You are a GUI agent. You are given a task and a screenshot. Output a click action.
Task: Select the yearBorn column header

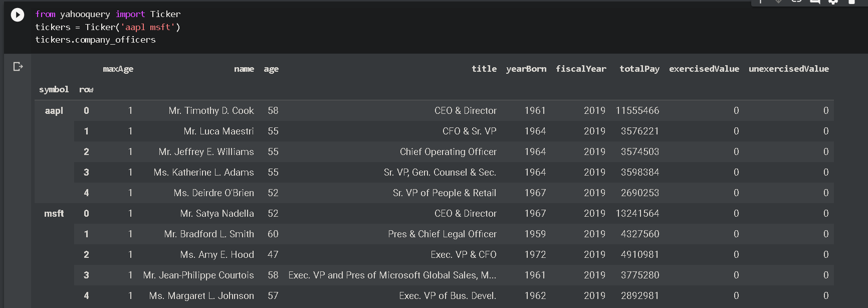point(526,69)
